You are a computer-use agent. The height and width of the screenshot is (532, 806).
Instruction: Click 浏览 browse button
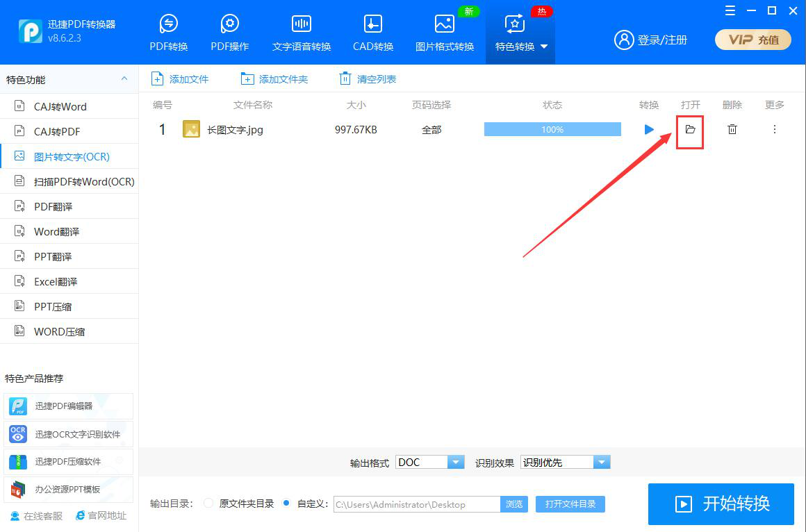(x=514, y=504)
